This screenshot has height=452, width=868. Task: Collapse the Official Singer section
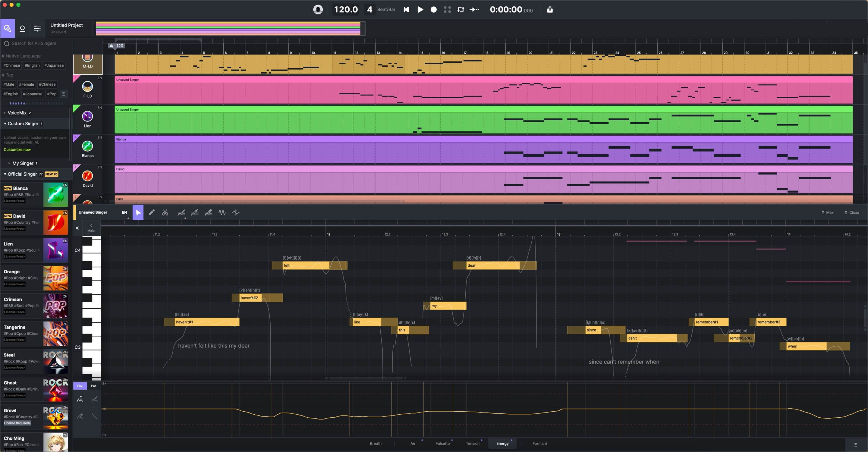pos(5,174)
